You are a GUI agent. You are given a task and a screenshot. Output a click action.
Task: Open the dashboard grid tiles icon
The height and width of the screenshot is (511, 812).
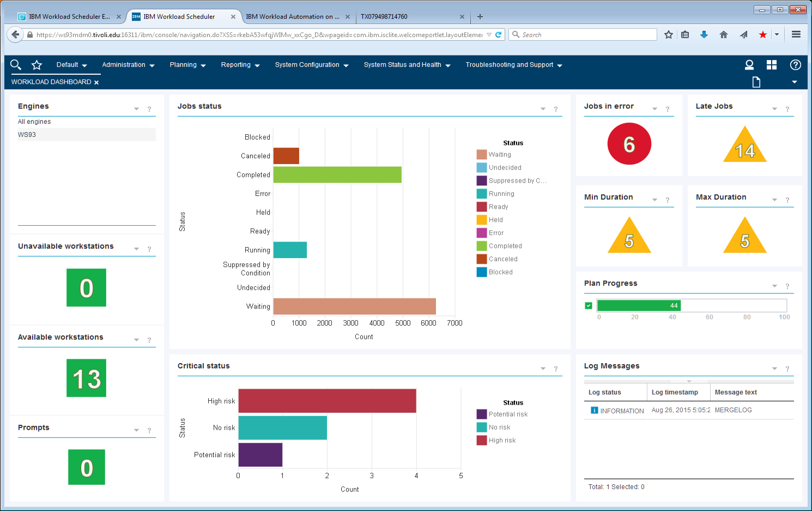tap(772, 65)
